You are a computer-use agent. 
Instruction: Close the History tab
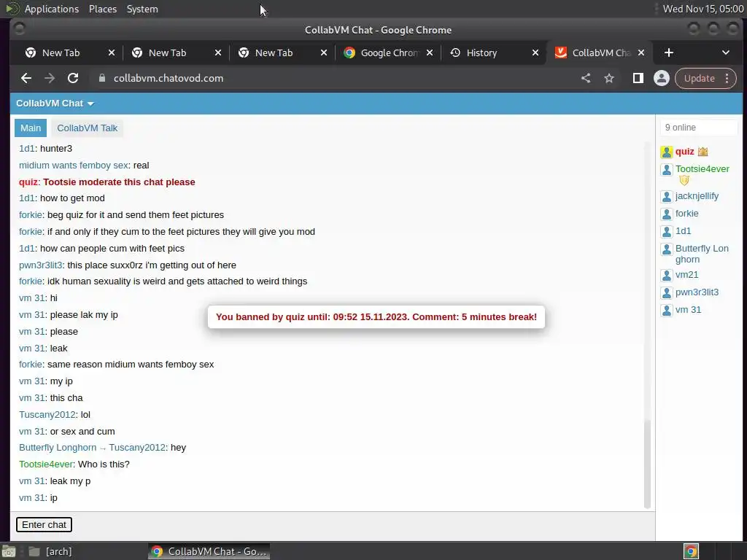(x=535, y=52)
